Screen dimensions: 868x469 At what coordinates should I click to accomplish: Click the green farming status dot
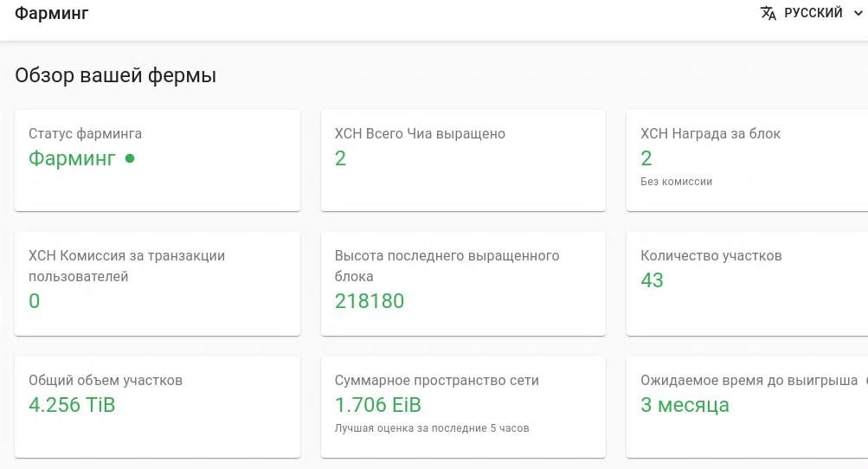pos(130,158)
